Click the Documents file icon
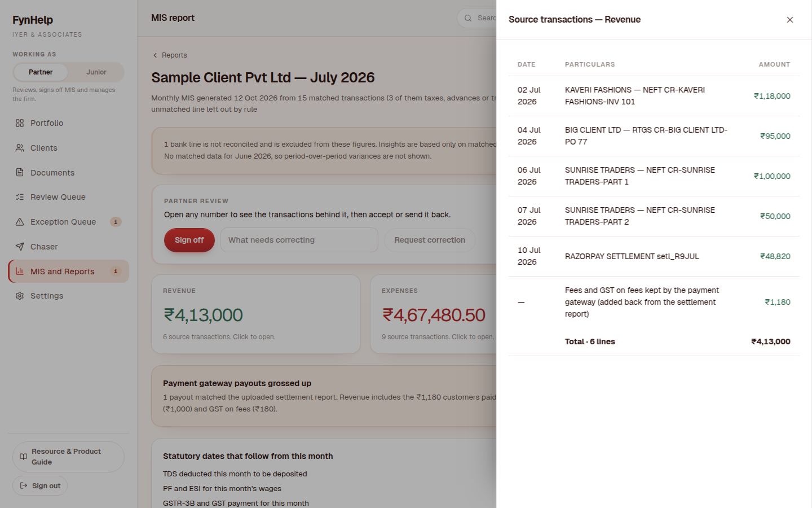 point(20,172)
